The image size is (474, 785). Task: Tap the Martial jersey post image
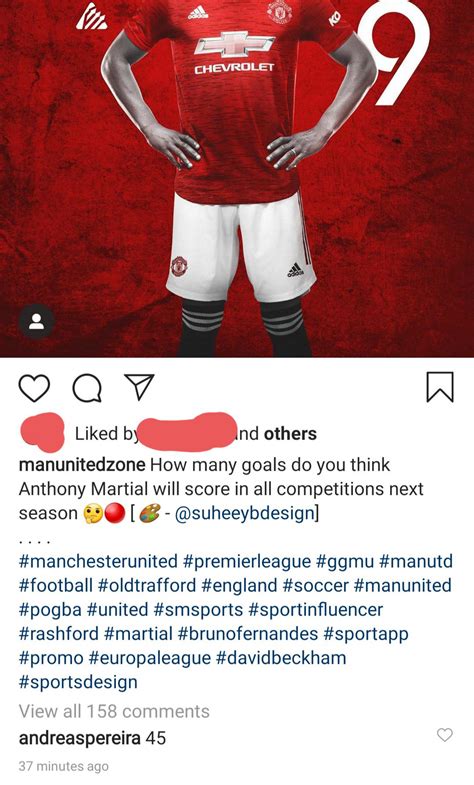[x=237, y=178]
